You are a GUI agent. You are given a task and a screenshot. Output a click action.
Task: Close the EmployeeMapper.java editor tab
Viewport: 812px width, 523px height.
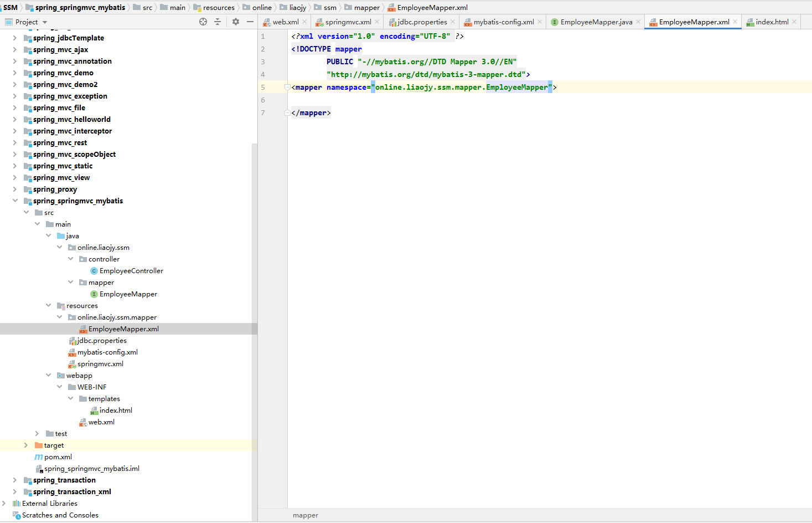pyautogui.click(x=638, y=22)
